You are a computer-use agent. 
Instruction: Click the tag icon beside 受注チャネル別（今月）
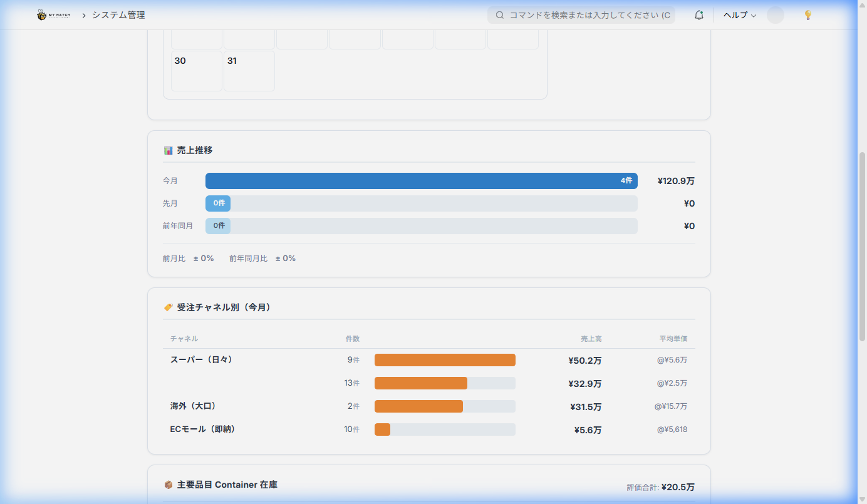click(167, 307)
